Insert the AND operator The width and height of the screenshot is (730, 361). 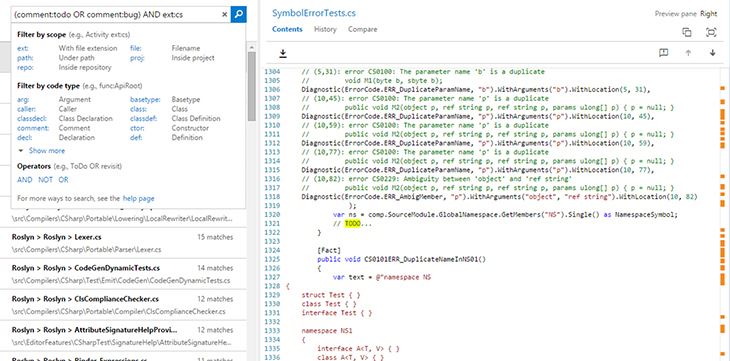point(25,180)
